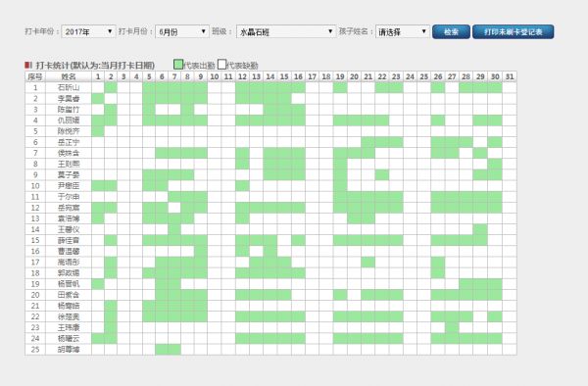Click the green 代表出勤 legend swatch
The height and width of the screenshot is (386, 588).
[178, 65]
